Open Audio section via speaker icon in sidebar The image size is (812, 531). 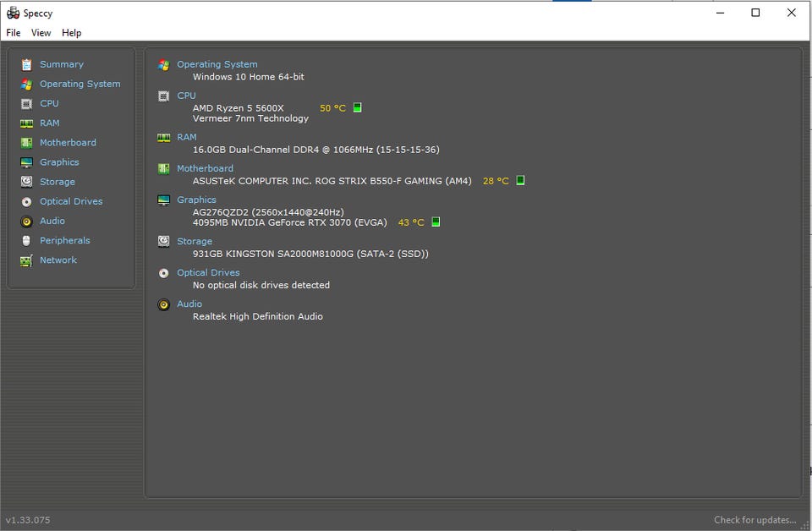[x=26, y=221]
